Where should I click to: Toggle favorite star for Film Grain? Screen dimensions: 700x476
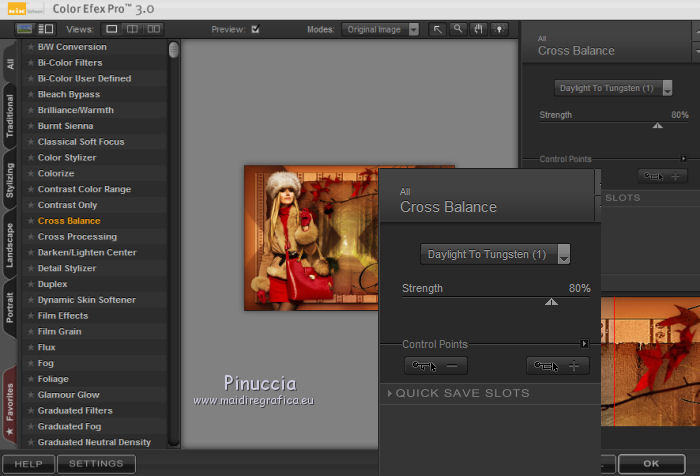point(30,331)
